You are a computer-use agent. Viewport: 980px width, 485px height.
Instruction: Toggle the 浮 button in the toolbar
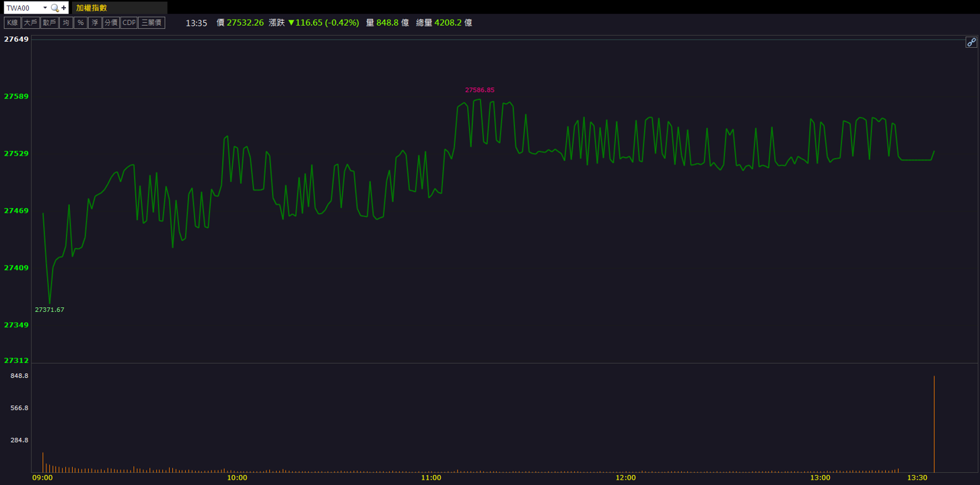pos(95,23)
